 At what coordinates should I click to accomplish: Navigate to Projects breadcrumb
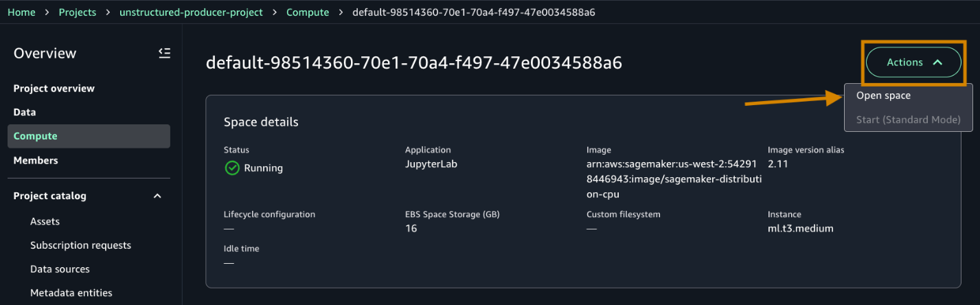click(78, 12)
